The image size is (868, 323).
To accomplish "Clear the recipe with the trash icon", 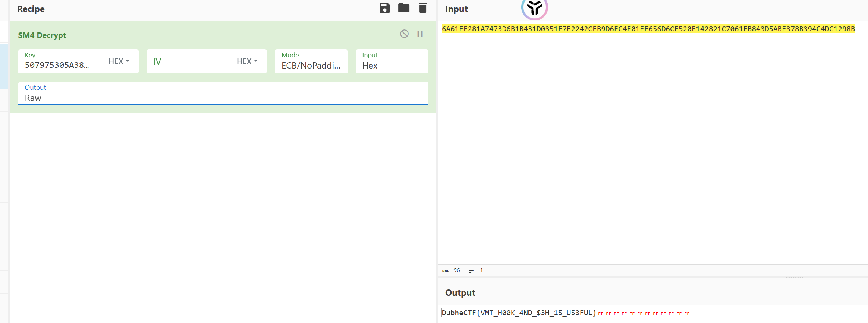I will (422, 8).
